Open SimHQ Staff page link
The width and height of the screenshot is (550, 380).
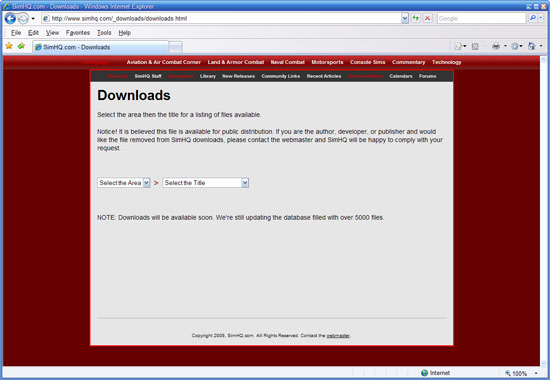click(148, 76)
